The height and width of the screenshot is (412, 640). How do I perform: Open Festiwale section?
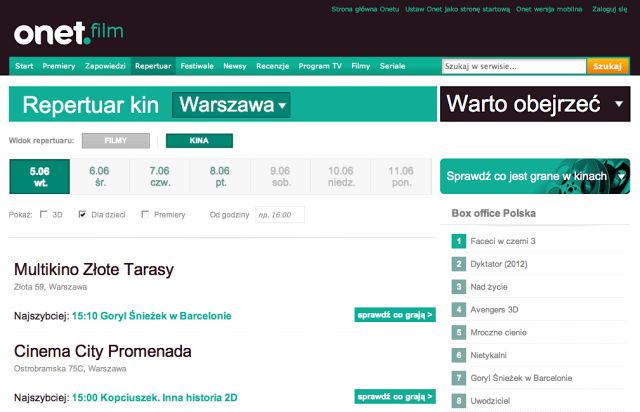click(x=197, y=66)
